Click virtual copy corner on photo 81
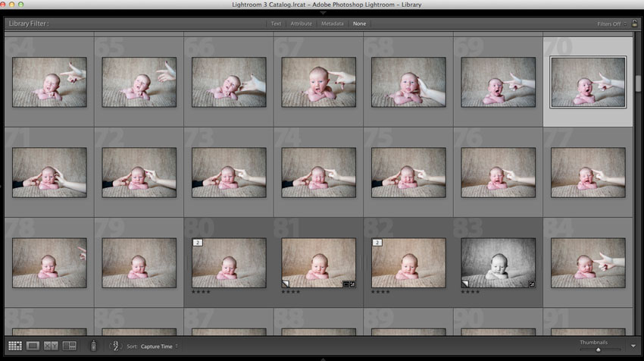644x361 pixels. click(286, 284)
